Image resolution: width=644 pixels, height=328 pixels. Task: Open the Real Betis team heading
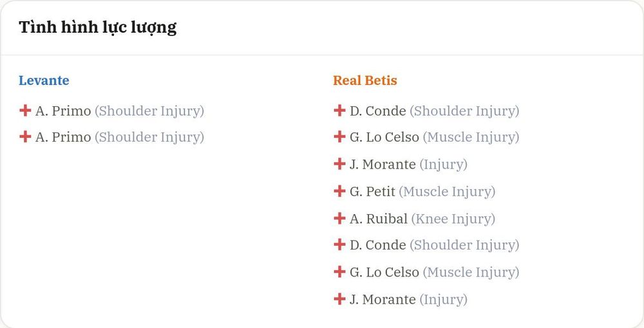(x=365, y=80)
